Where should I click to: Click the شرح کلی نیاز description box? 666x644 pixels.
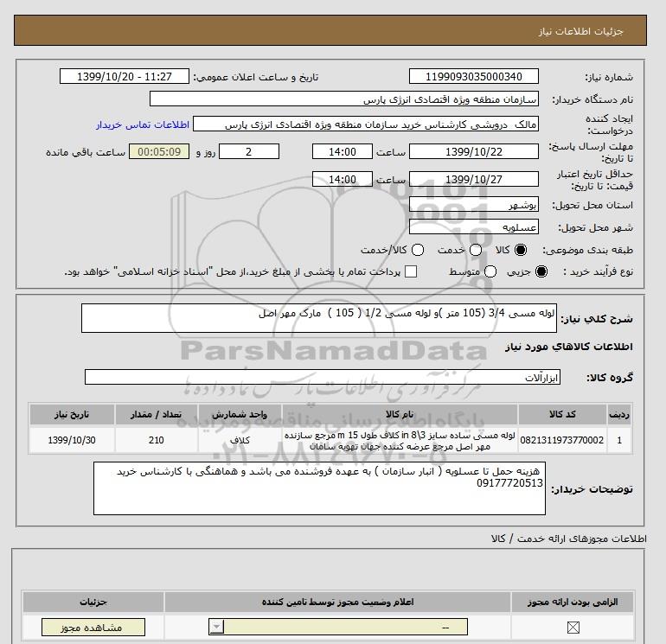(319, 318)
